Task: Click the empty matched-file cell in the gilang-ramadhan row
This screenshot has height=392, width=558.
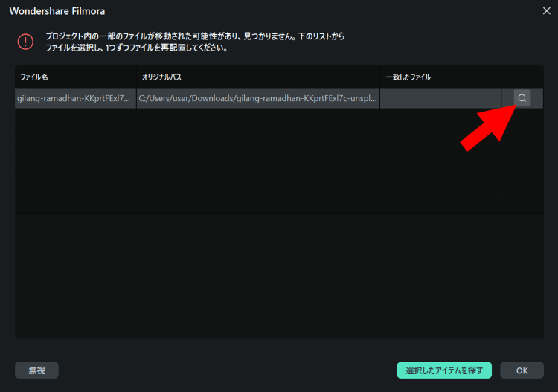Action: pyautogui.click(x=440, y=98)
